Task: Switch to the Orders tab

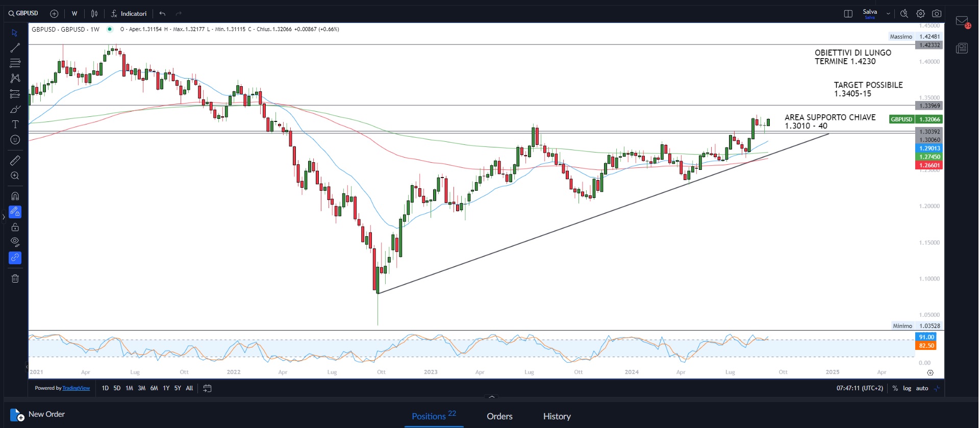Action: 499,416
